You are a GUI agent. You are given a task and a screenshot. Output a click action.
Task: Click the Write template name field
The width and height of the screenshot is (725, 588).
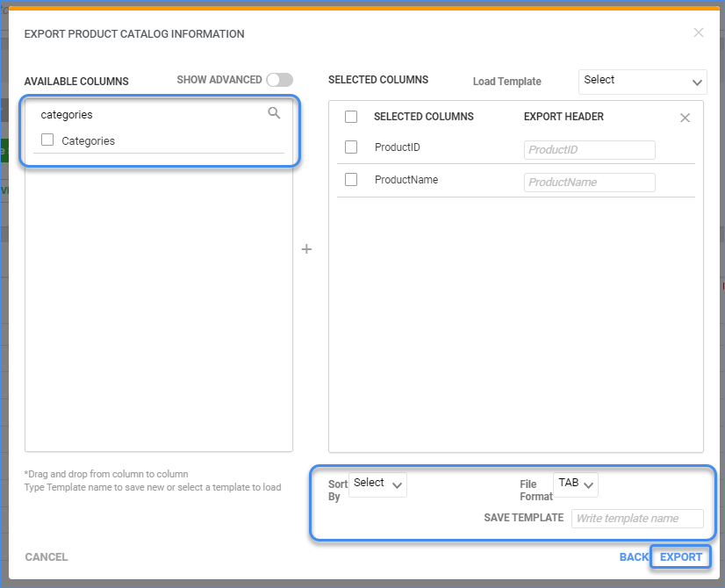[x=637, y=518]
